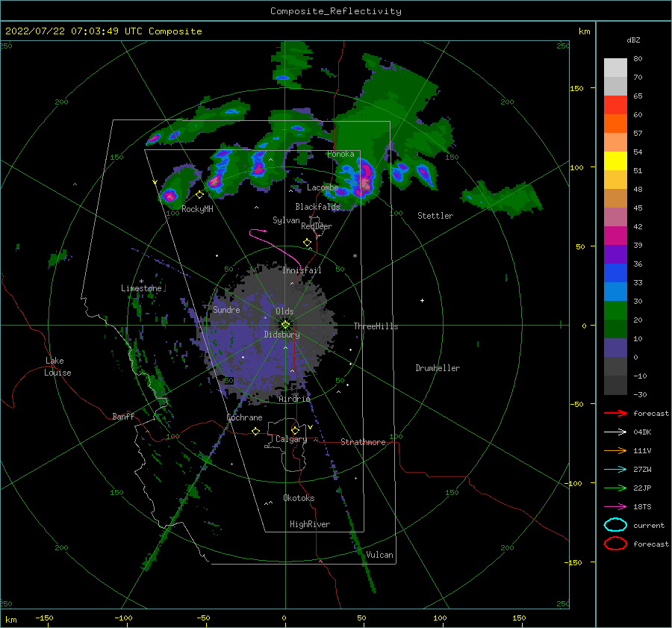Click the red forecast arrow in legend
Screen dimensions: 672x628
point(615,413)
